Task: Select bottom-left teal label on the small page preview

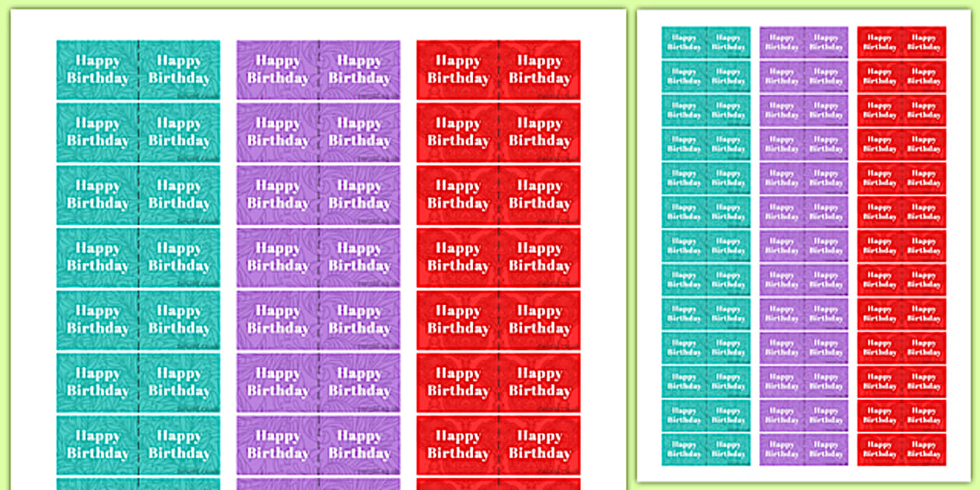Action: [684, 450]
